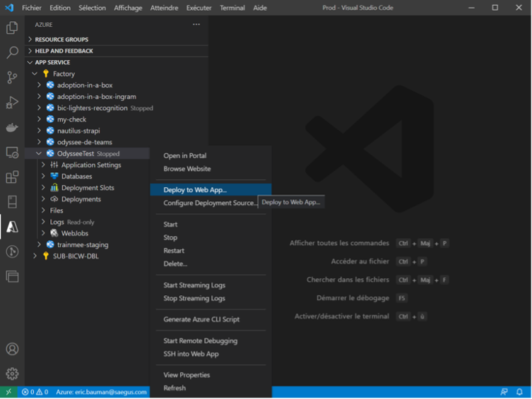The image size is (532, 399).
Task: Select the Azure view icon
Action: pyautogui.click(x=12, y=227)
